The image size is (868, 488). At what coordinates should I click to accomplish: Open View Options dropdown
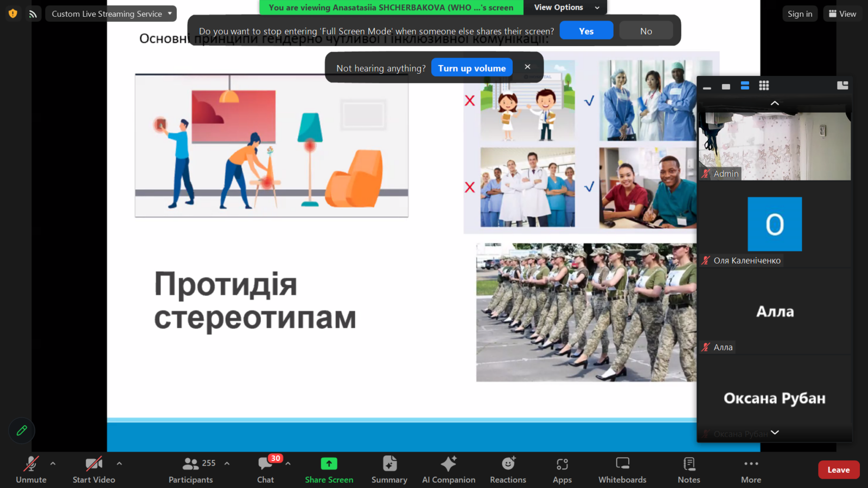coord(565,8)
